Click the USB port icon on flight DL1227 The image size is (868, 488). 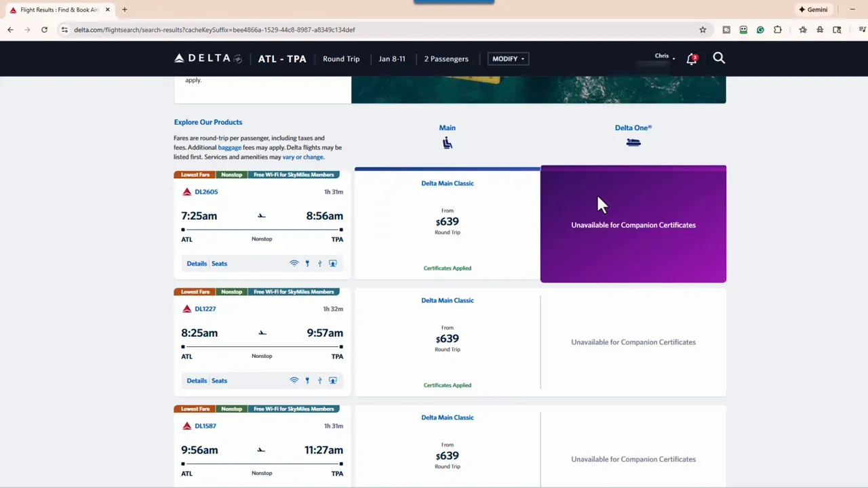pos(319,380)
